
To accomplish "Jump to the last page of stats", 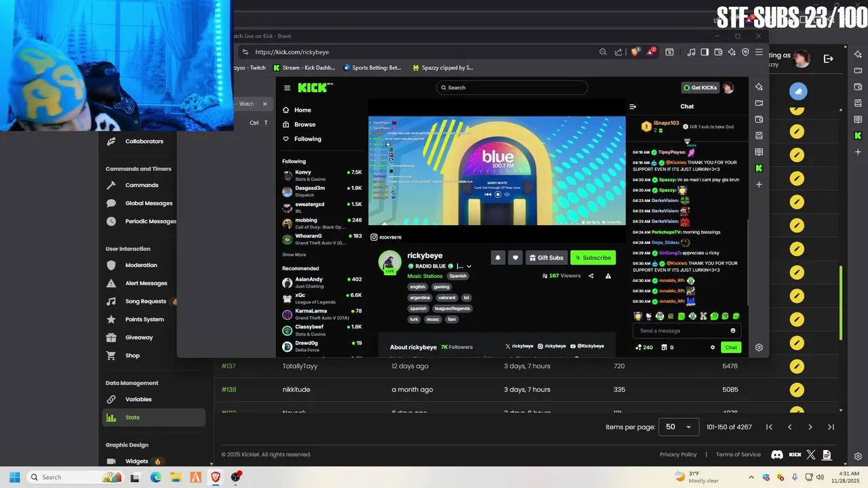I will [831, 427].
